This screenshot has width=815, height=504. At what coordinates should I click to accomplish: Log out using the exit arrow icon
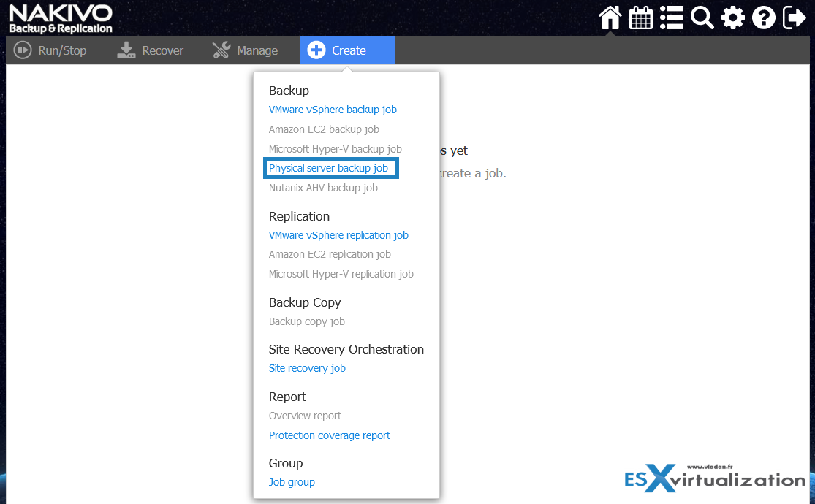click(795, 18)
